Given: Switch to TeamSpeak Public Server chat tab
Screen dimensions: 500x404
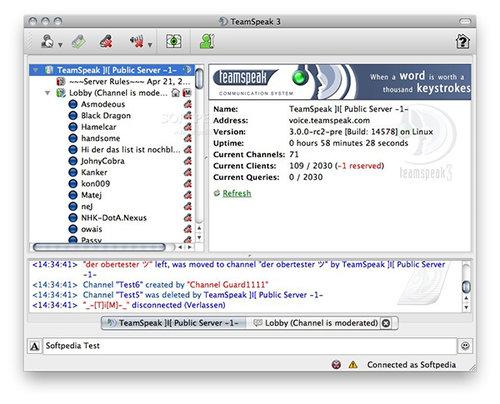Looking at the screenshot, I should pos(174,323).
